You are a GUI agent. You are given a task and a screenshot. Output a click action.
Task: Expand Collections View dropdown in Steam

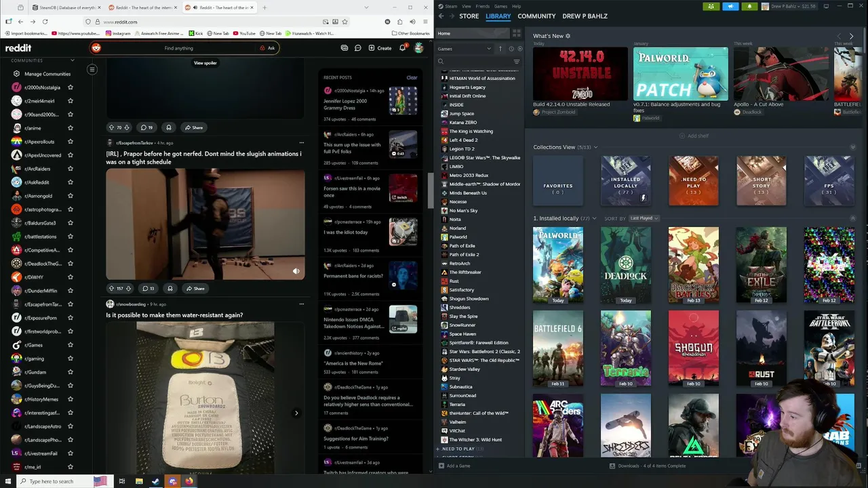(x=595, y=147)
